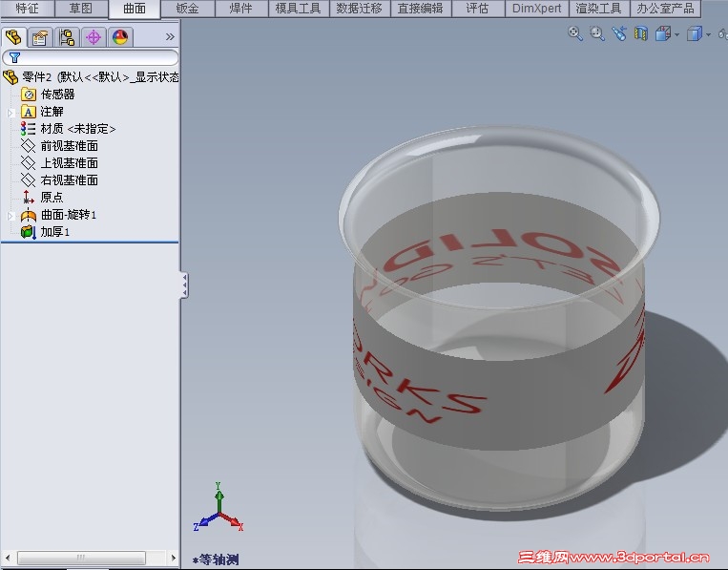Click the View Orientation icon
Screen dimensions: 728x570
coord(663,33)
